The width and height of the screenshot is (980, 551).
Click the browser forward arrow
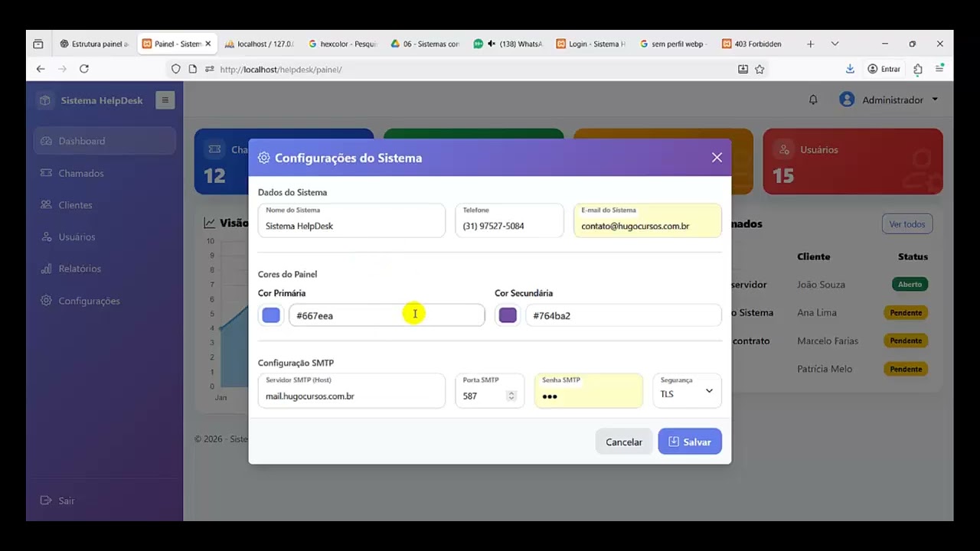[x=62, y=69]
